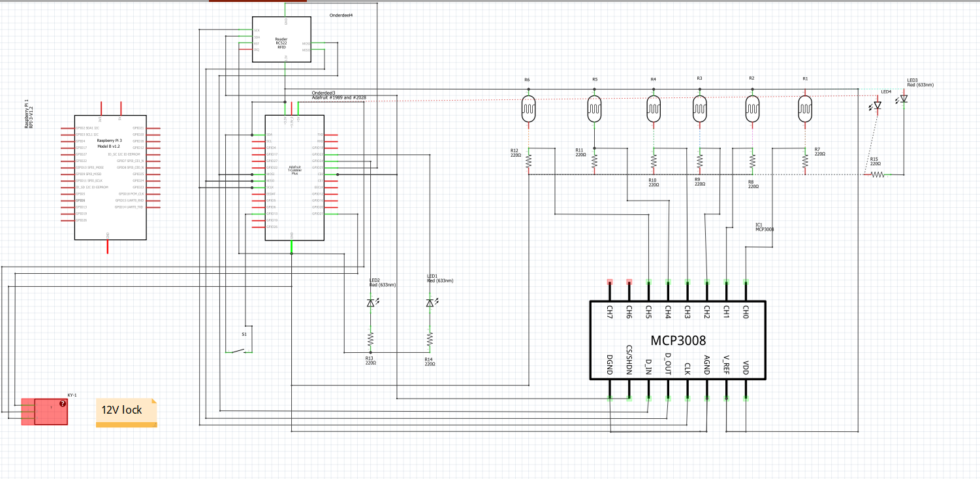The height and width of the screenshot is (479, 980).
Task: Select resistor R11 zigzag symbol
Action: [x=594, y=161]
